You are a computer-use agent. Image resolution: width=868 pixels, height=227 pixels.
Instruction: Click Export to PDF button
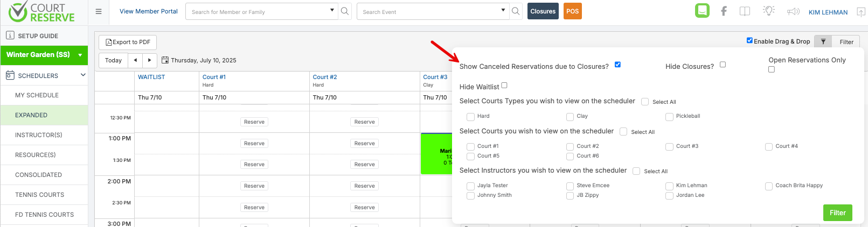click(128, 42)
